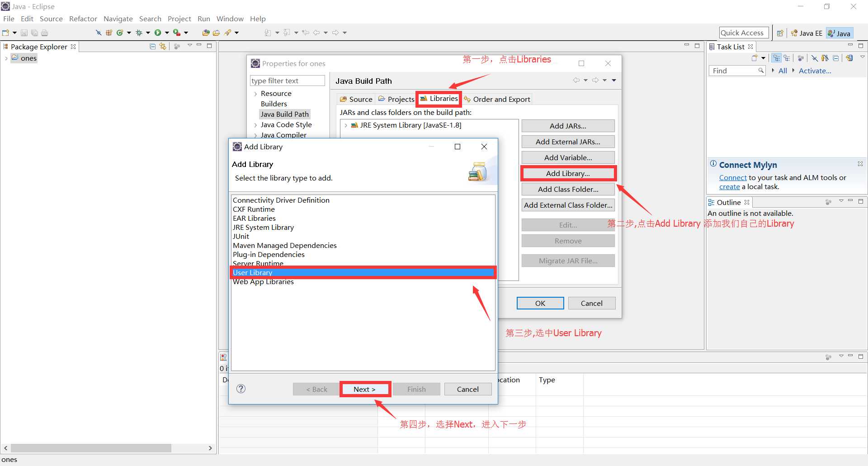Click the New Task icon in Task List
The width and height of the screenshot is (868, 466).
coord(754,58)
